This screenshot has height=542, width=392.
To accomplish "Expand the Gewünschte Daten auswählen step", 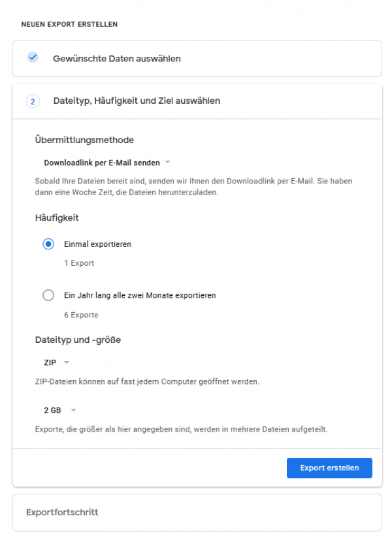I will click(x=197, y=58).
